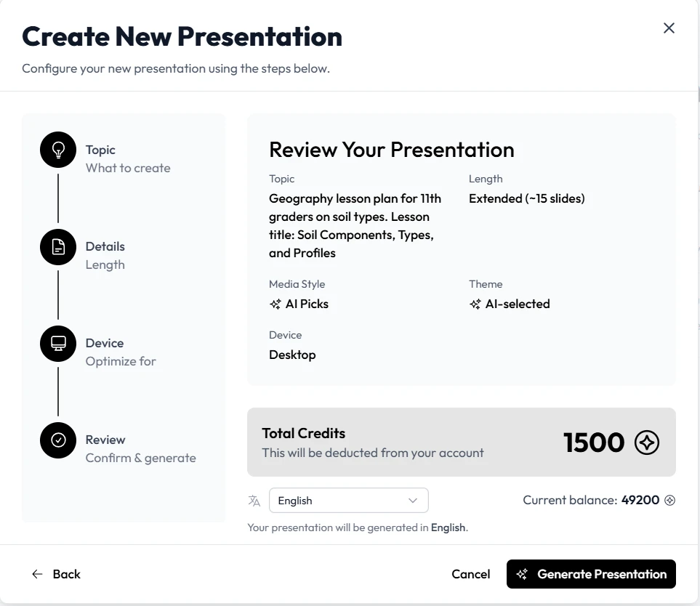The height and width of the screenshot is (606, 700).
Task: Select the Topic step label
Action: coord(100,150)
